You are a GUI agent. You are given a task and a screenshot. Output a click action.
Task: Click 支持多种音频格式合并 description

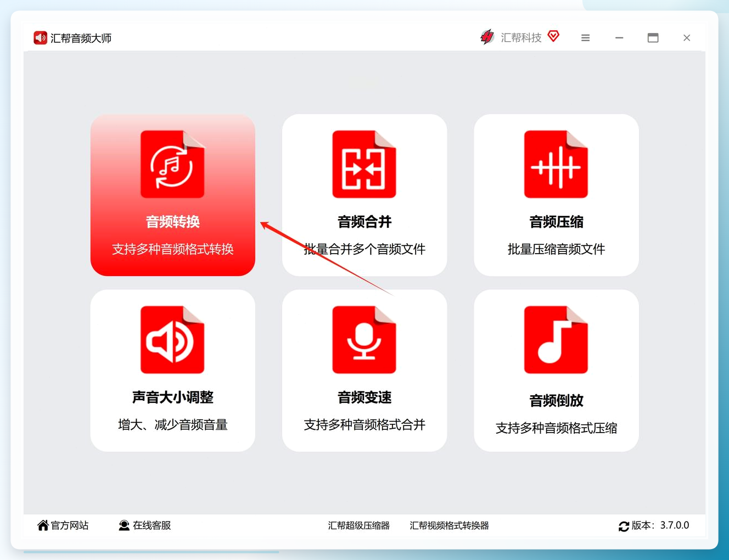(x=365, y=425)
